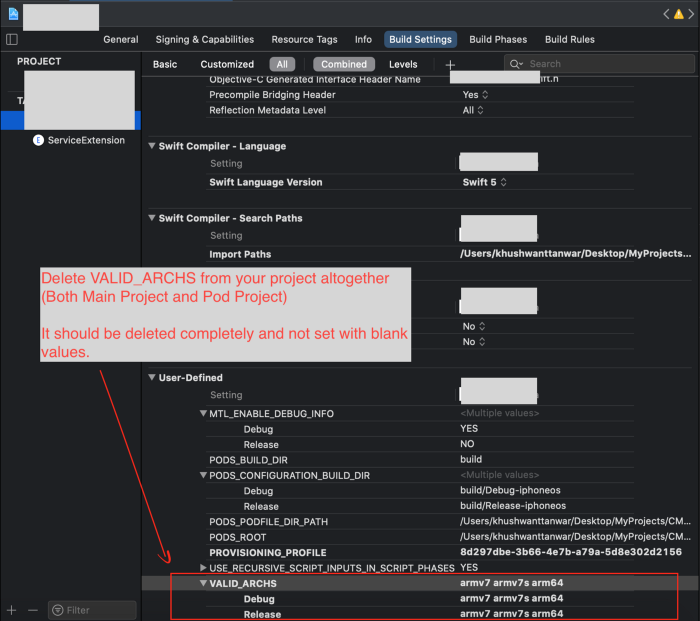Click the Swift Language Version label
The width and height of the screenshot is (700, 621).
[x=266, y=182]
